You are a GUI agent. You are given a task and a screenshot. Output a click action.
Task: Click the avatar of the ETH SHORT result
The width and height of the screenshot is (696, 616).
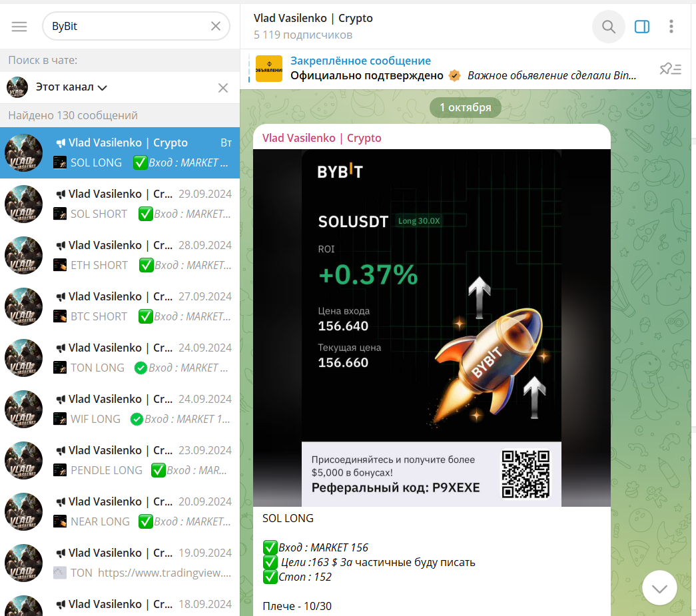pos(23,255)
